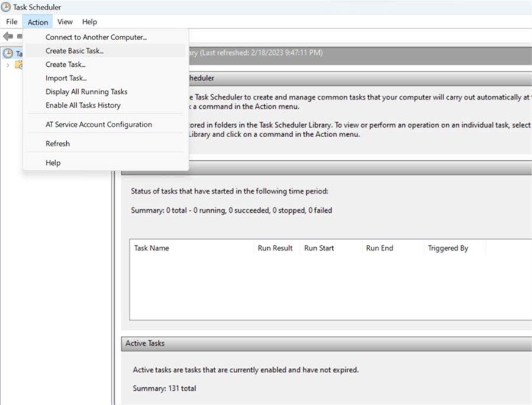Click Display All Running Tasks

pos(106,91)
